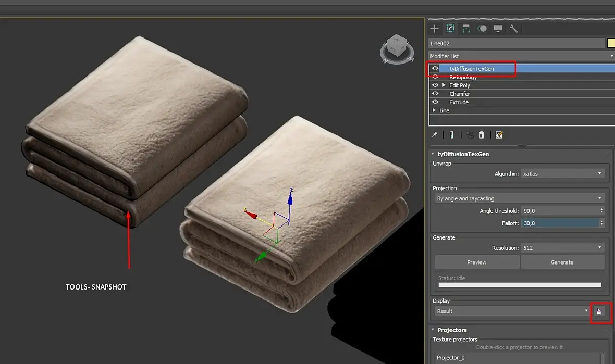Toggle Show End Result test-tube icon
Screen dimensions: 615x364
tap(452, 135)
